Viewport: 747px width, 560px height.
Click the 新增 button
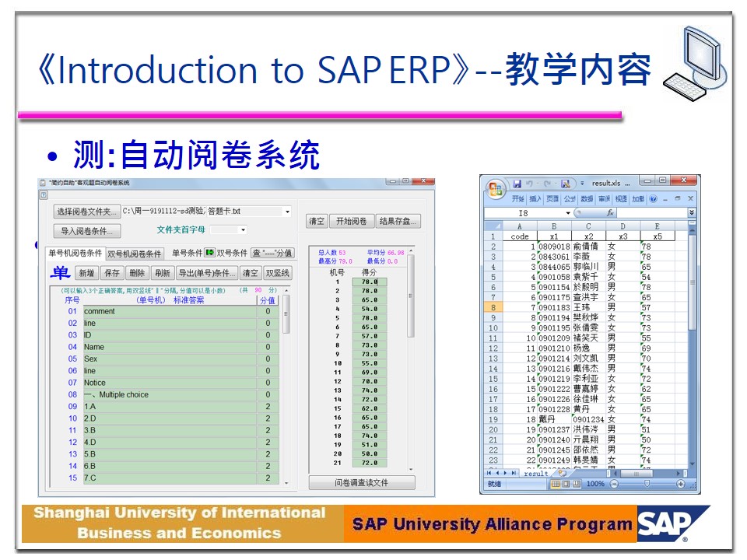click(x=86, y=273)
